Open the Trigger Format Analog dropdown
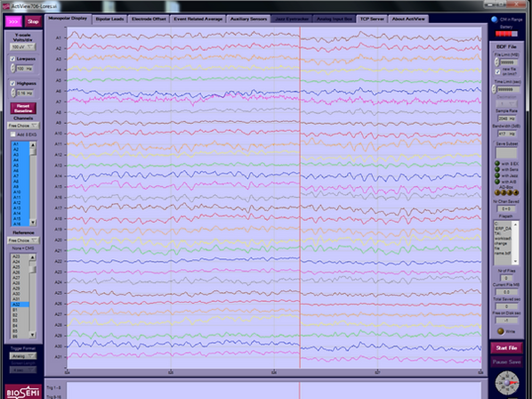Image resolution: width=532 pixels, height=399 pixels. [23, 356]
